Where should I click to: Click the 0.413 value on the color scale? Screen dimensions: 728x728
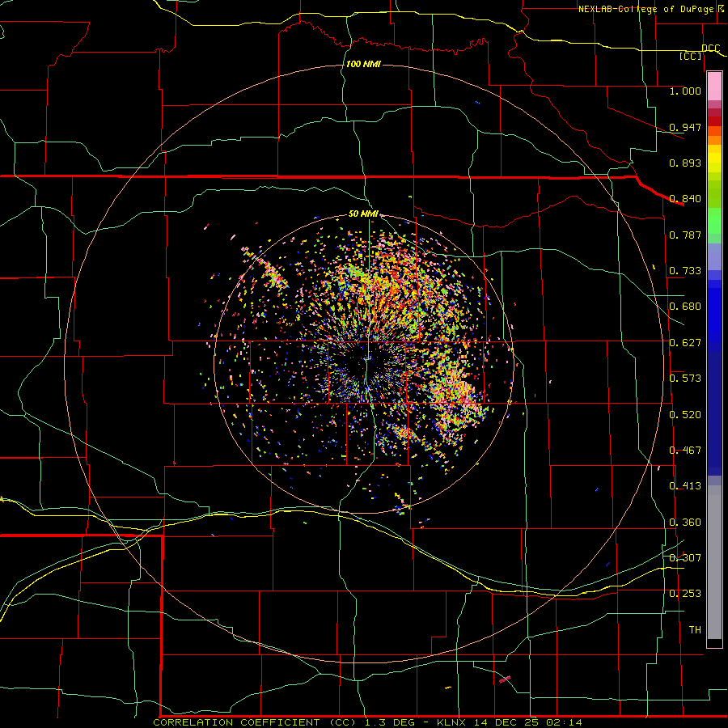click(x=685, y=486)
